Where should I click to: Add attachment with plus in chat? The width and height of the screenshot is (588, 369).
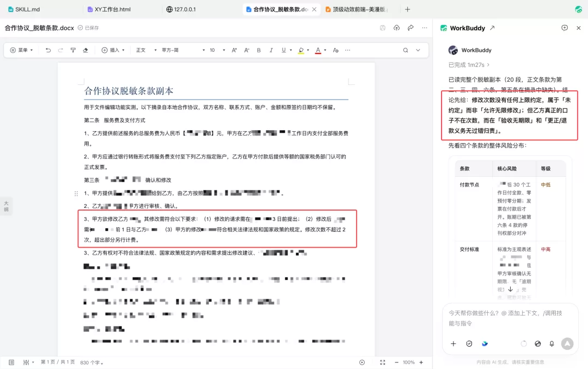(x=454, y=343)
